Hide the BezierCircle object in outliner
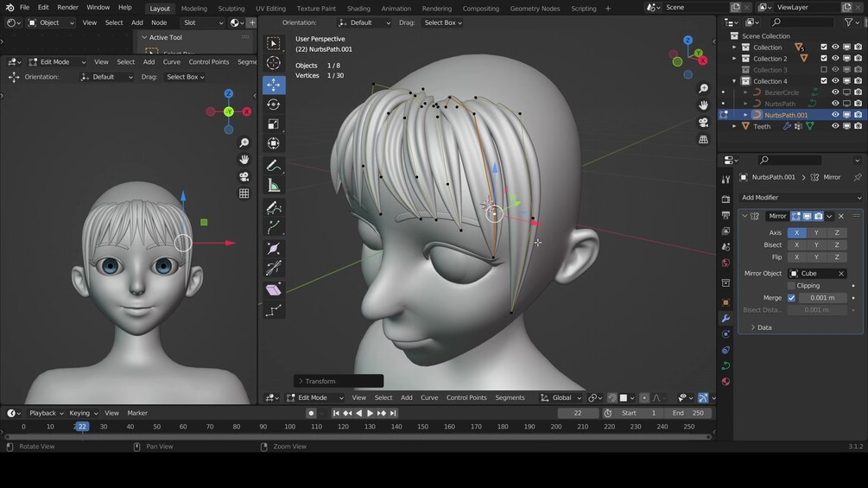Viewport: 868px width, 488px height. click(835, 92)
